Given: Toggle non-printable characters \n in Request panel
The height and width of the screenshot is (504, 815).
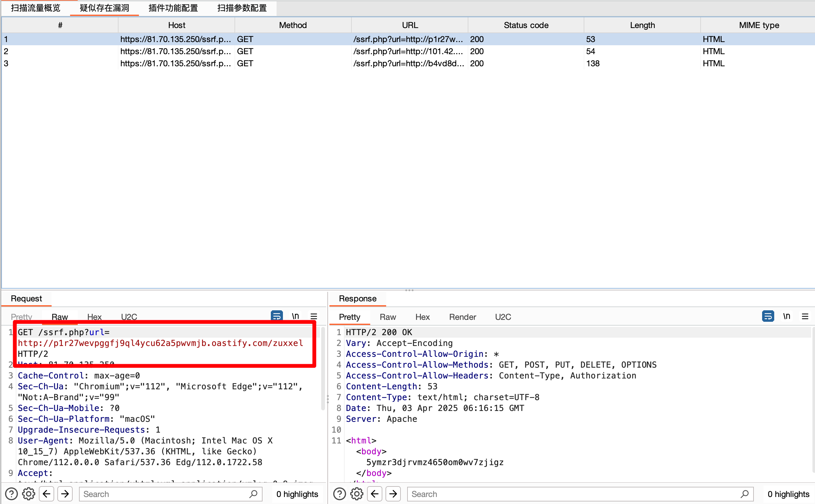Looking at the screenshot, I should pyautogui.click(x=295, y=316).
